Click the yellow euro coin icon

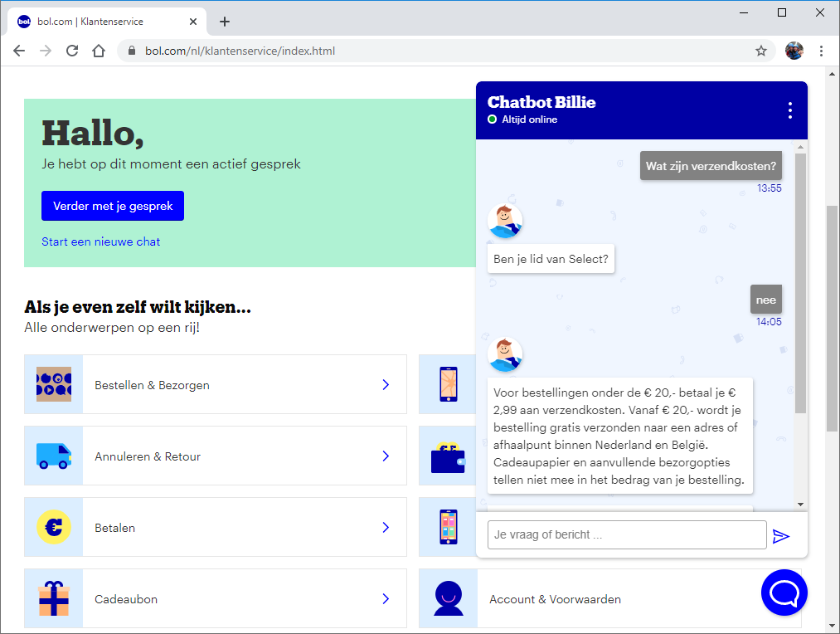pyautogui.click(x=54, y=527)
